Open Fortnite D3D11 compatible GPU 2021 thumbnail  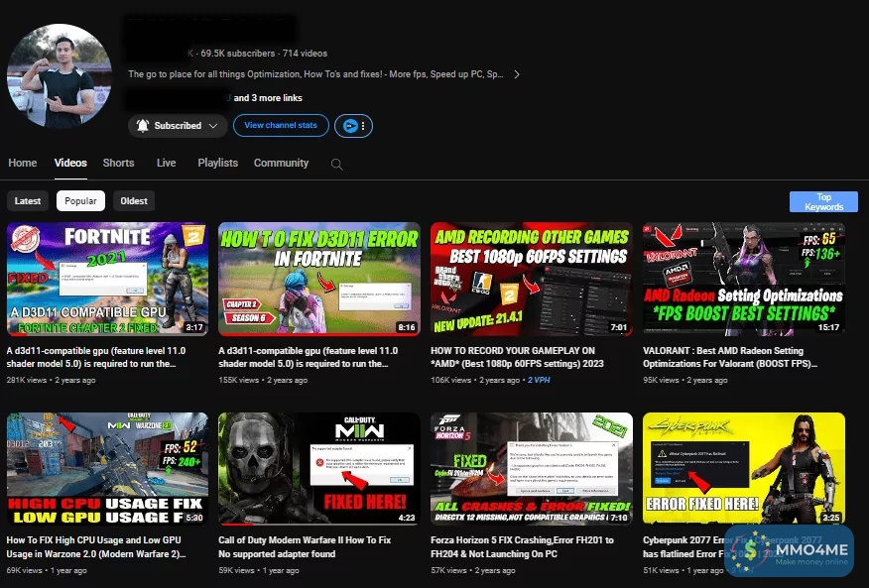point(107,279)
